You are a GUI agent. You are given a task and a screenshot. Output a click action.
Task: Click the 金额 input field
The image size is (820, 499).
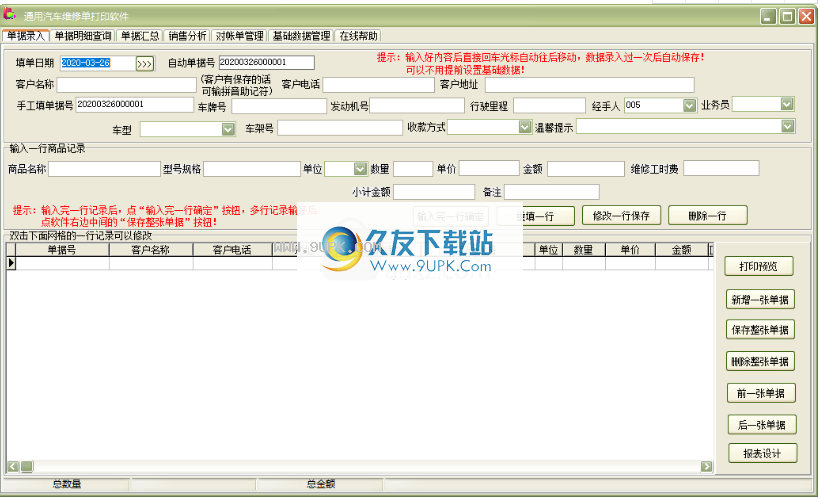(x=586, y=169)
